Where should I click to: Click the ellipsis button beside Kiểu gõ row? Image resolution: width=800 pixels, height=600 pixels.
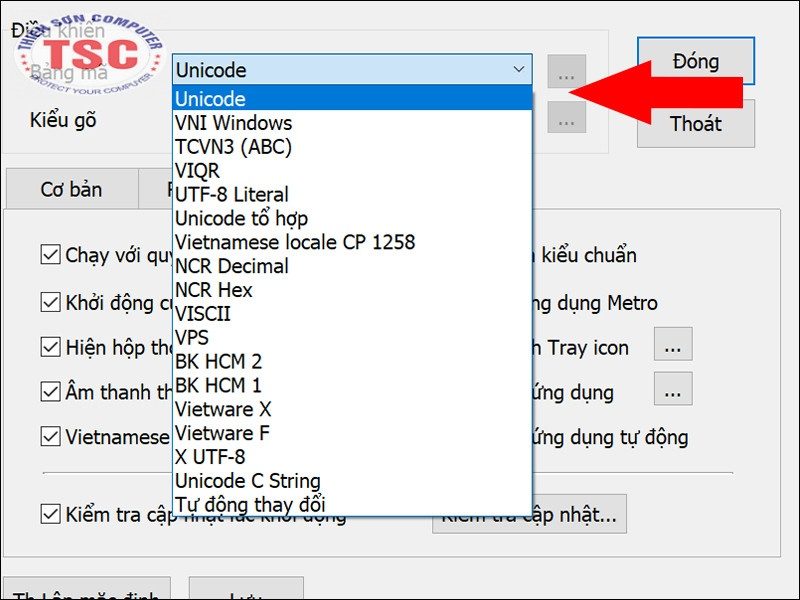pyautogui.click(x=566, y=117)
